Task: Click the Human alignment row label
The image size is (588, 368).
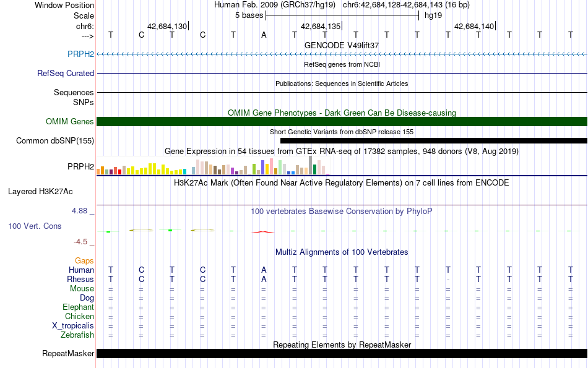Action: pyautogui.click(x=81, y=270)
